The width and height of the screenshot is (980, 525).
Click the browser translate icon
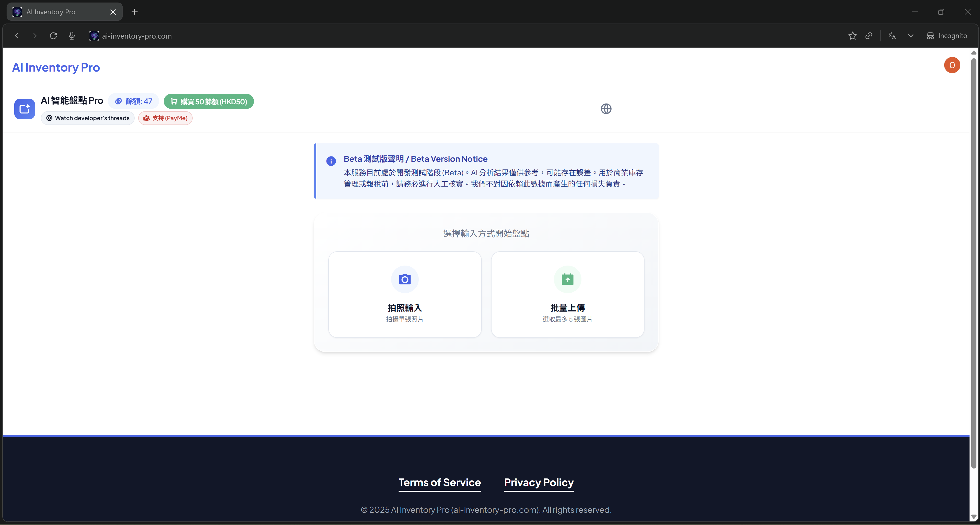(892, 36)
